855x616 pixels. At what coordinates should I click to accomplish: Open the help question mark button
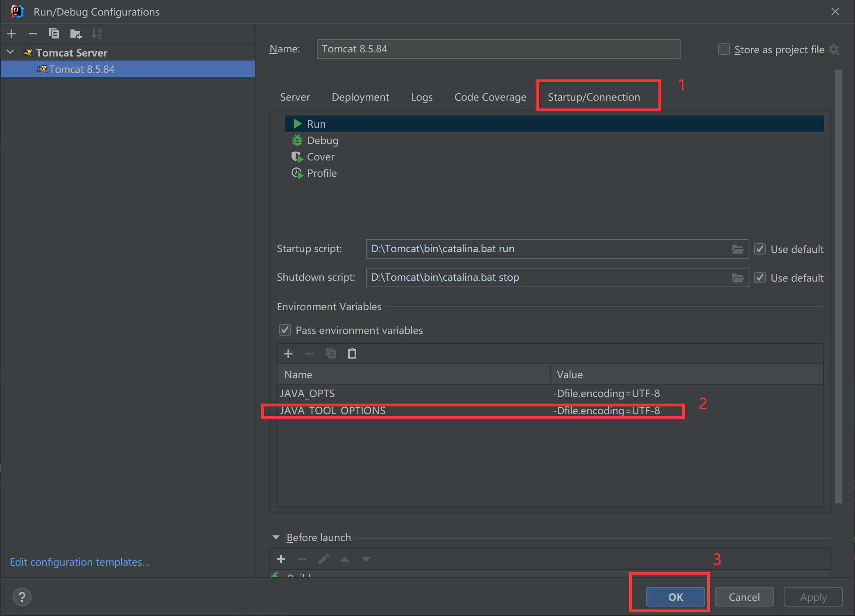(x=22, y=597)
